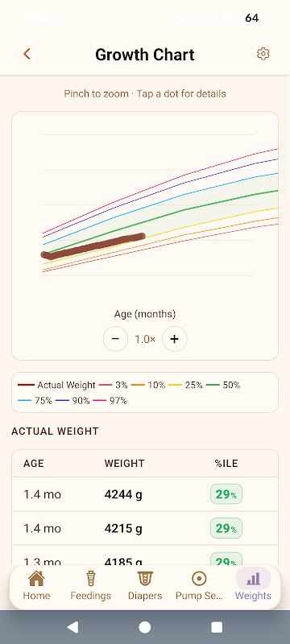The width and height of the screenshot is (290, 644).
Task: Go back using the chevron arrow
Action: [x=27, y=54]
